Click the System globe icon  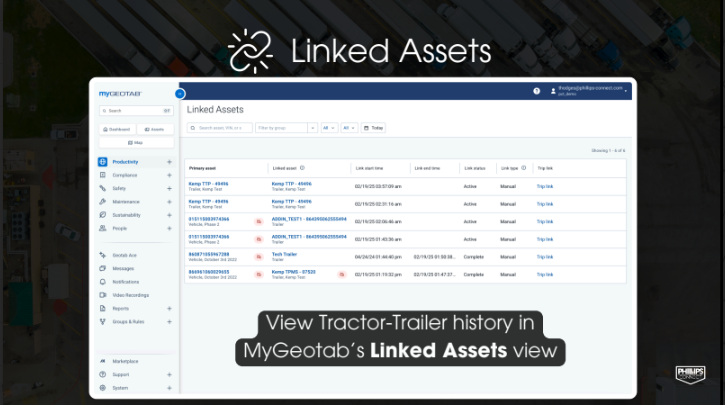103,388
